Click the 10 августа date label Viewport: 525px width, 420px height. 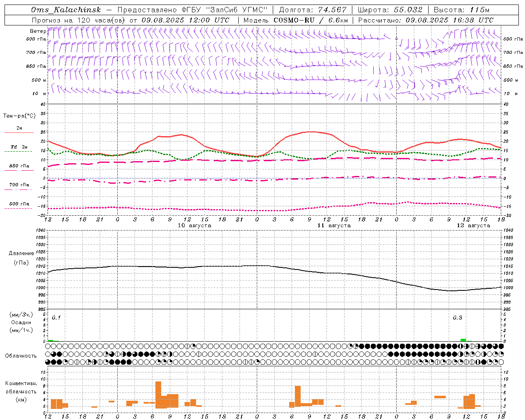click(194, 226)
